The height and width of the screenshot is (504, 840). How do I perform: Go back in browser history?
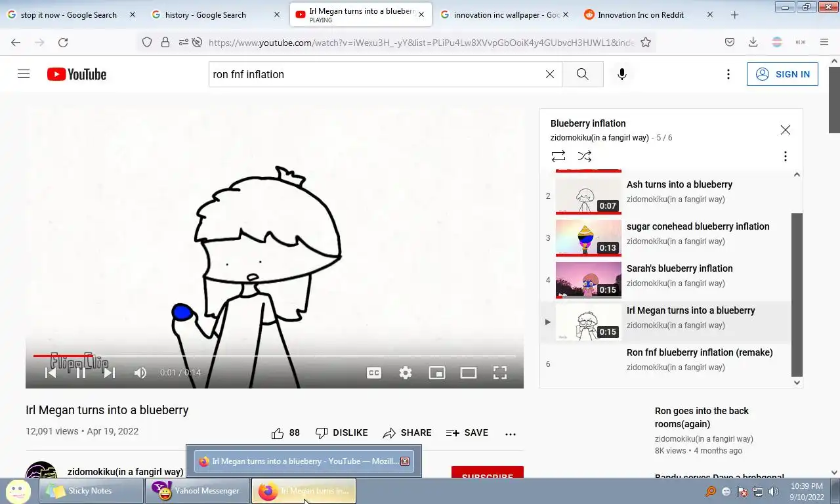point(16,42)
